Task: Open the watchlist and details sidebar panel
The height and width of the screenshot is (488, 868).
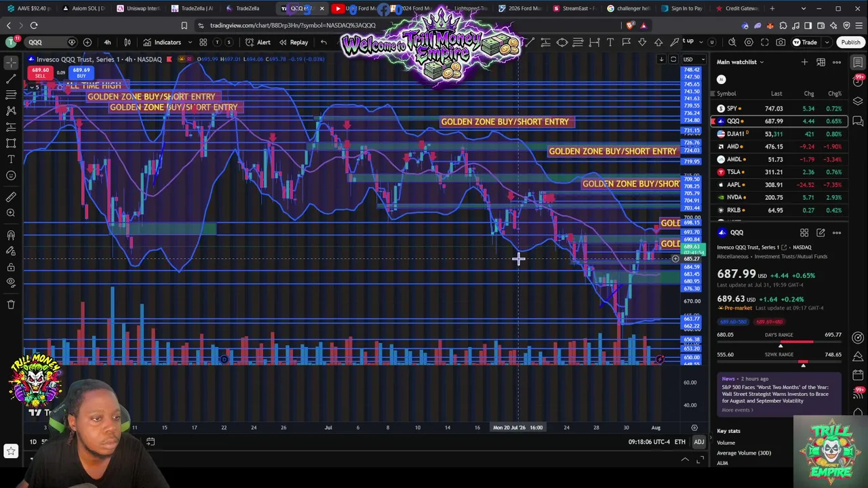Action: 858,63
